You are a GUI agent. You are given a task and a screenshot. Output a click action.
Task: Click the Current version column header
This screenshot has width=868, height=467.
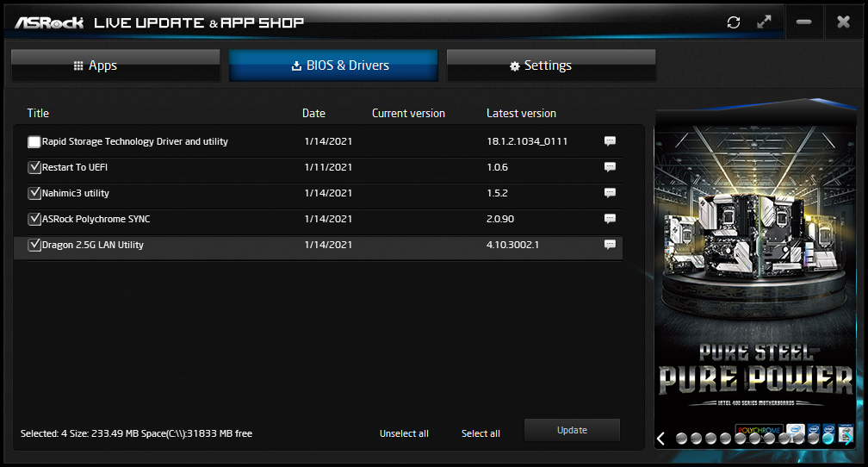pyautogui.click(x=408, y=113)
